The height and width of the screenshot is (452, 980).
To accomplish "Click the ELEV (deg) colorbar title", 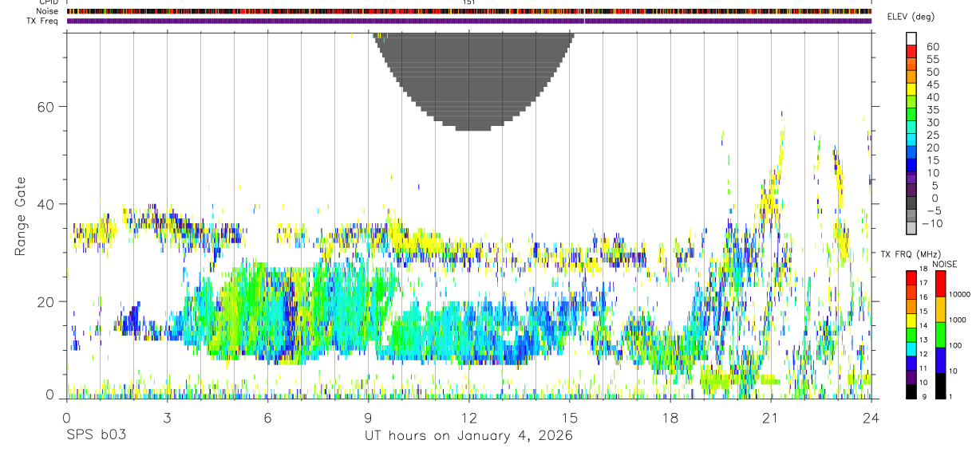I will pyautogui.click(x=911, y=17).
